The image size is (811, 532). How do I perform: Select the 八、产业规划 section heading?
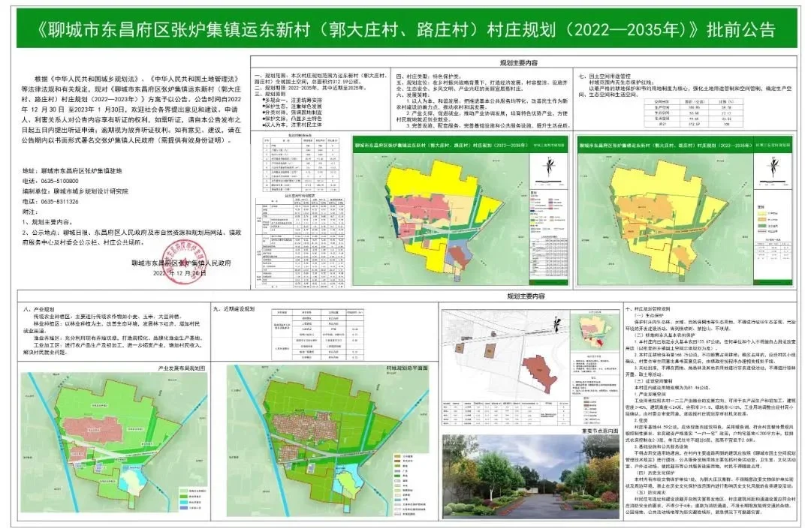pyautogui.click(x=38, y=308)
